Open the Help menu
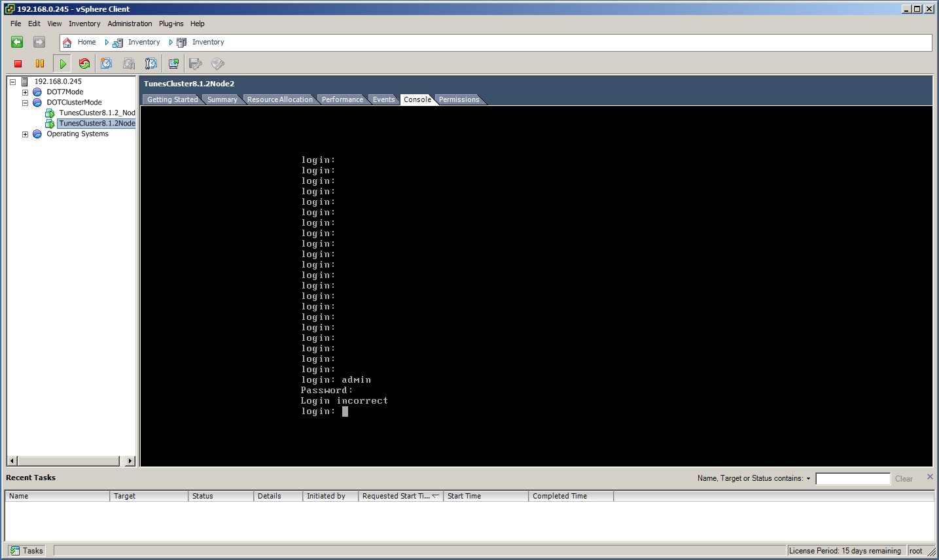 [x=198, y=24]
